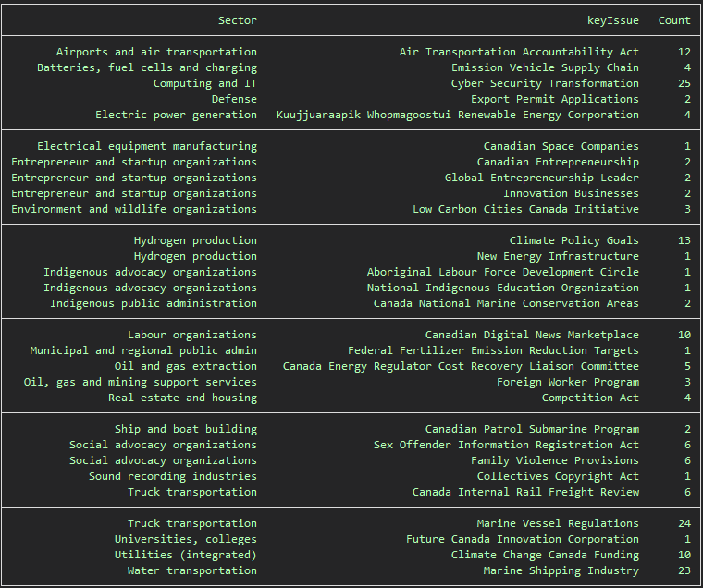Screen dimensions: 703x588
Task: Click 'Cyber Security Transformation' key issue
Action: pyautogui.click(x=545, y=83)
